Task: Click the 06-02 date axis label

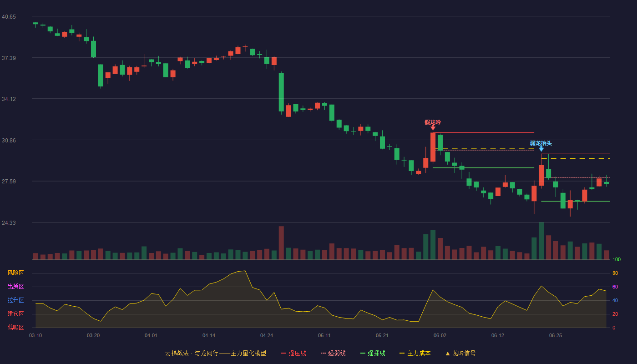Action: [440, 335]
